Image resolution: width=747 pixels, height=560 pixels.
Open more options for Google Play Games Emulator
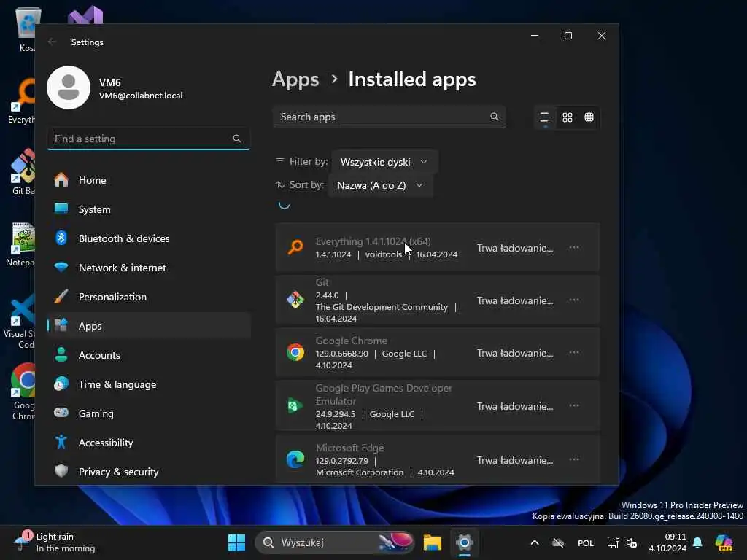coord(573,405)
